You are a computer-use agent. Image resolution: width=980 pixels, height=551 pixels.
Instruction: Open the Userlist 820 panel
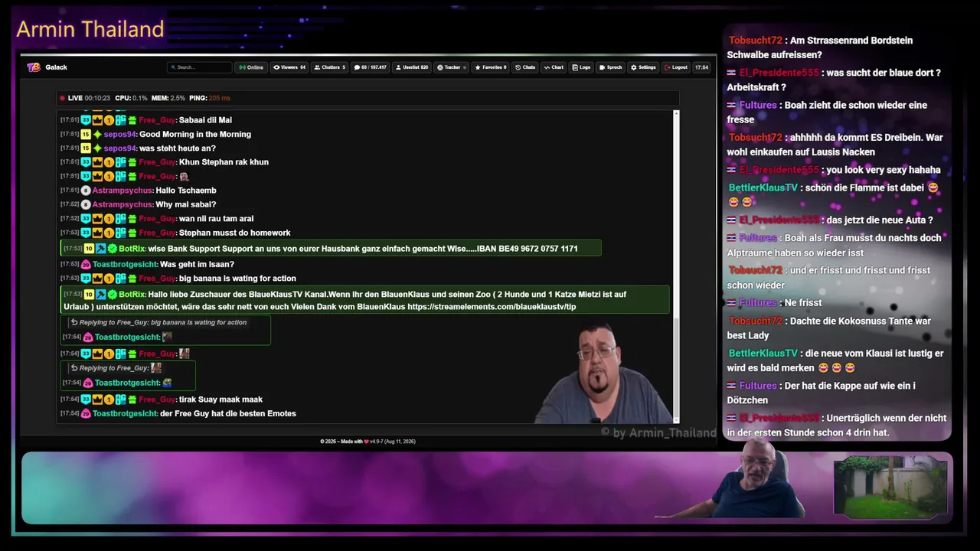point(412,67)
